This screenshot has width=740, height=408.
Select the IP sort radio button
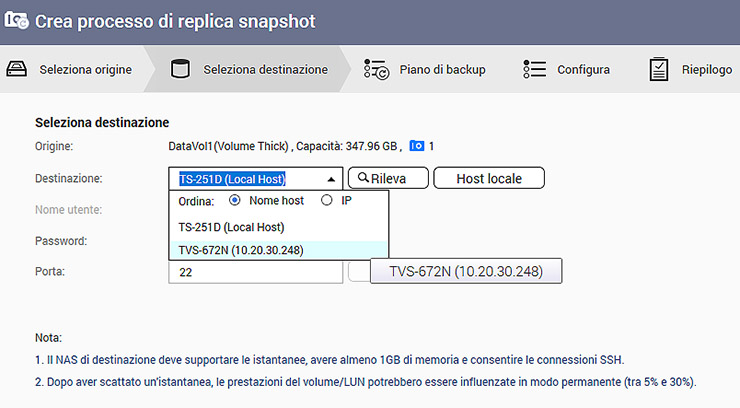326,201
